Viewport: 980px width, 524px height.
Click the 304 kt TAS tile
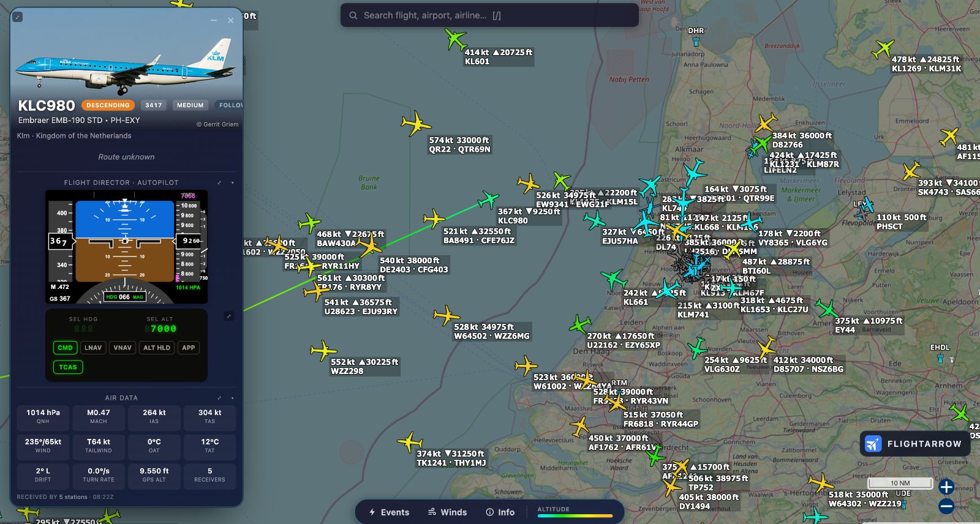pos(209,416)
